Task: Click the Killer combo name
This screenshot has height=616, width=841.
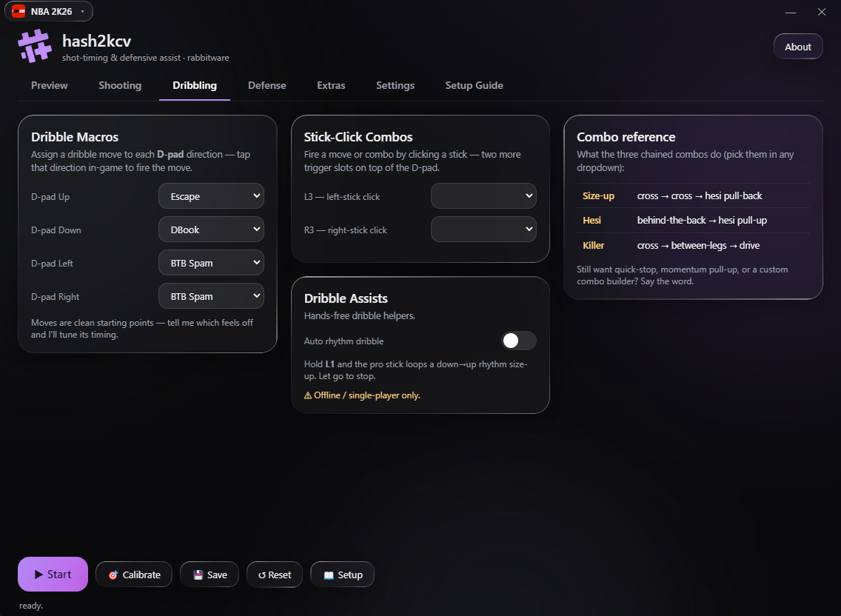Action: tap(593, 246)
